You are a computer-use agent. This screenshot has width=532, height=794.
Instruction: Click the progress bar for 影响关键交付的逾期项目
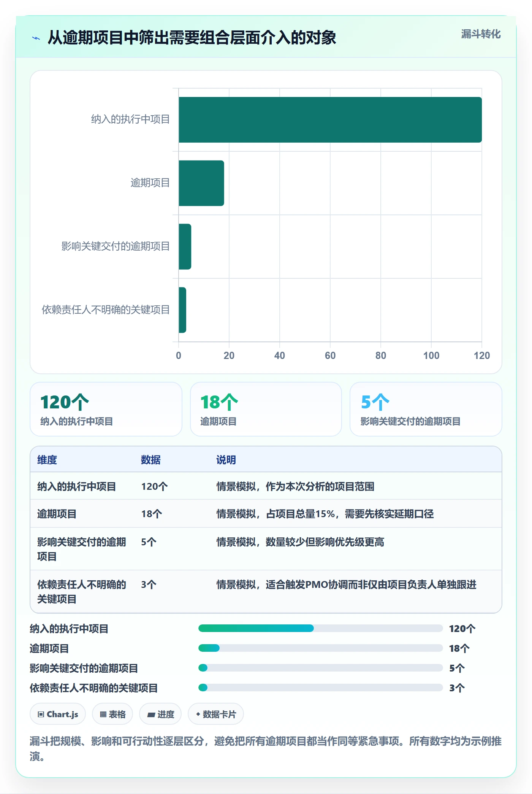pos(321,668)
